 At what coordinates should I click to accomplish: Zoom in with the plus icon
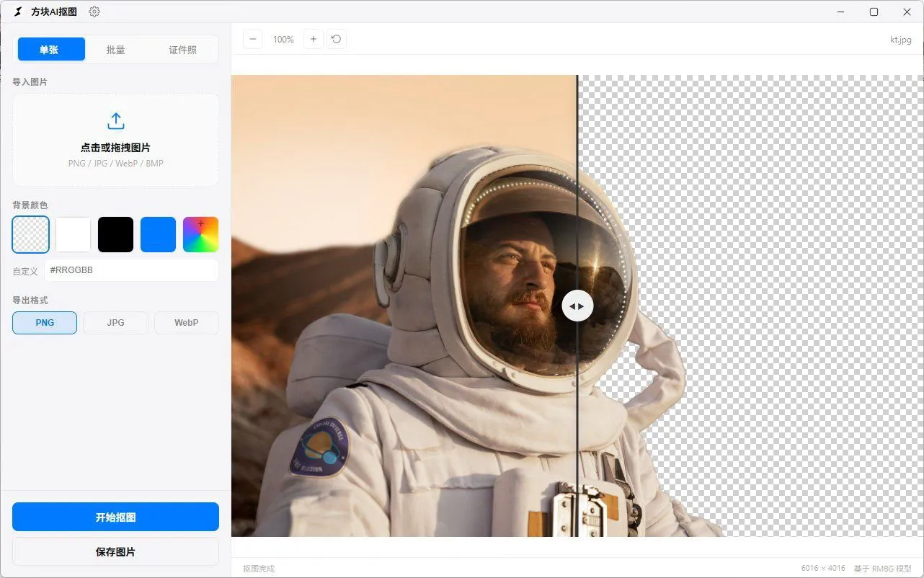[x=313, y=40]
